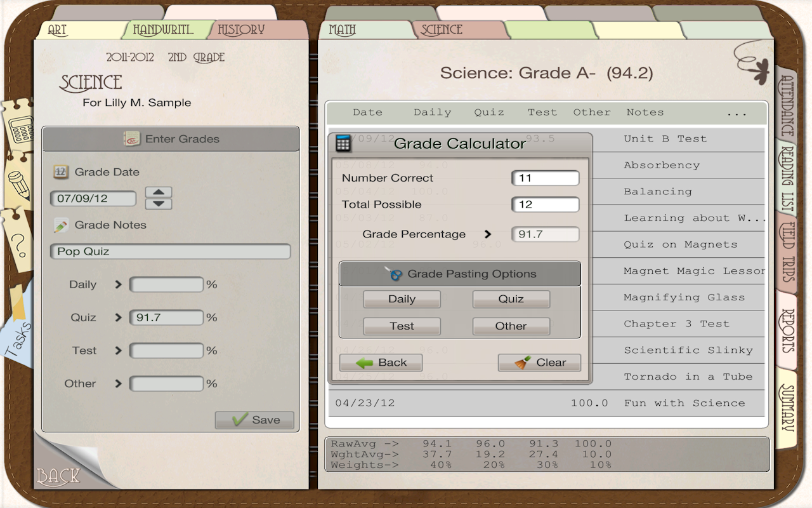812x508 pixels.
Task: Click the calendar icon beside Grade Date
Action: pos(60,171)
